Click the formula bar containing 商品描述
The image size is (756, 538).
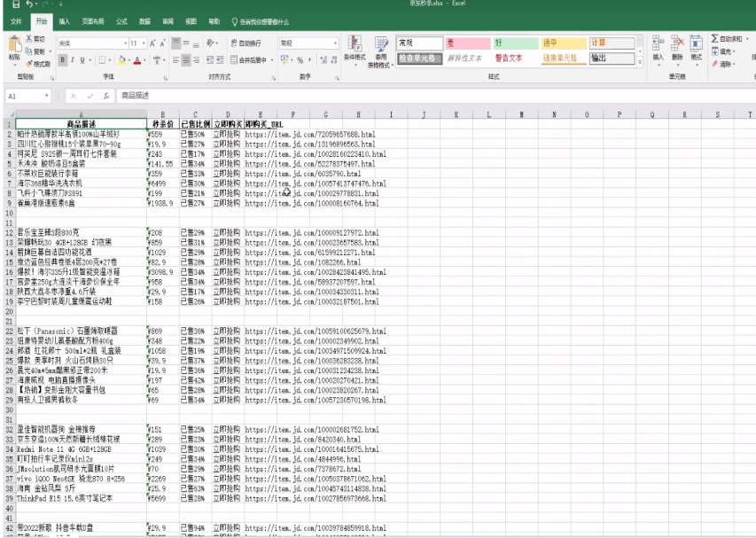click(434, 96)
